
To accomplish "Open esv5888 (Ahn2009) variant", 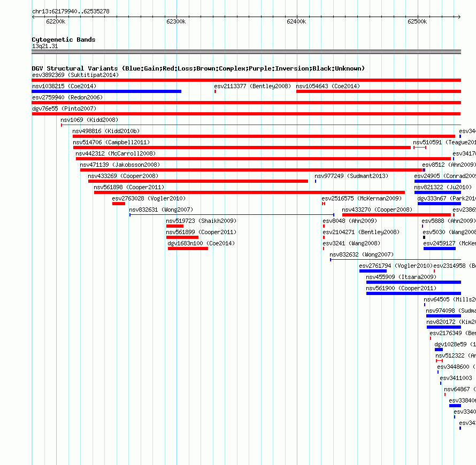I will pos(449,221).
